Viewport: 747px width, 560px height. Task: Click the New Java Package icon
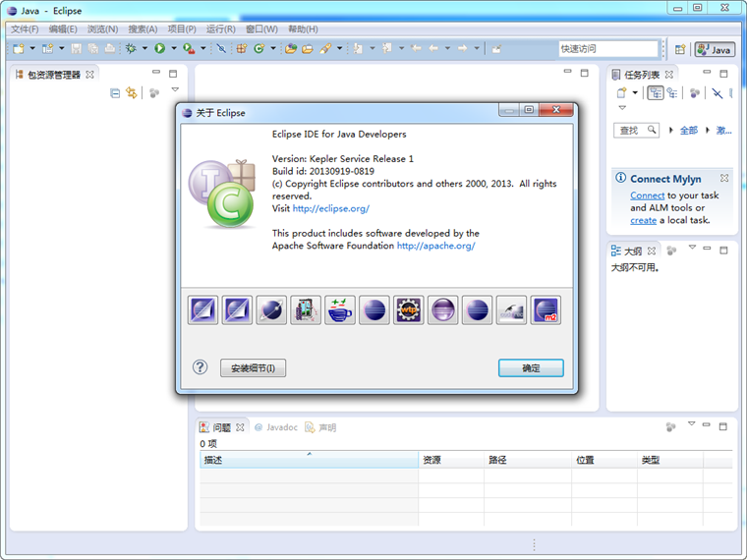click(x=242, y=48)
